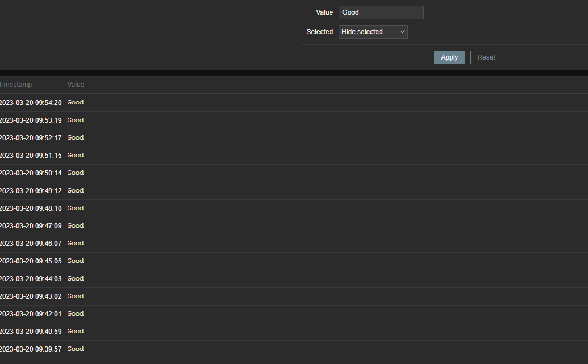Select timestamp 2023-03-20 09:54:20

(31, 103)
